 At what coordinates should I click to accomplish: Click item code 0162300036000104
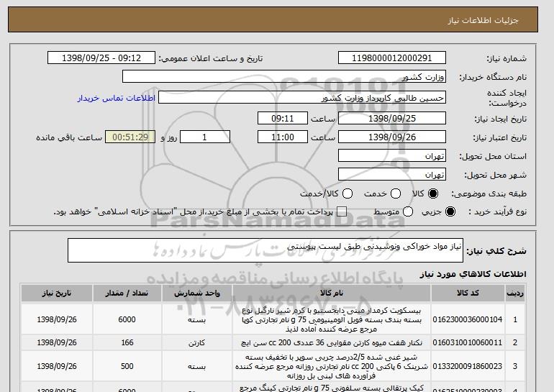click(468, 319)
